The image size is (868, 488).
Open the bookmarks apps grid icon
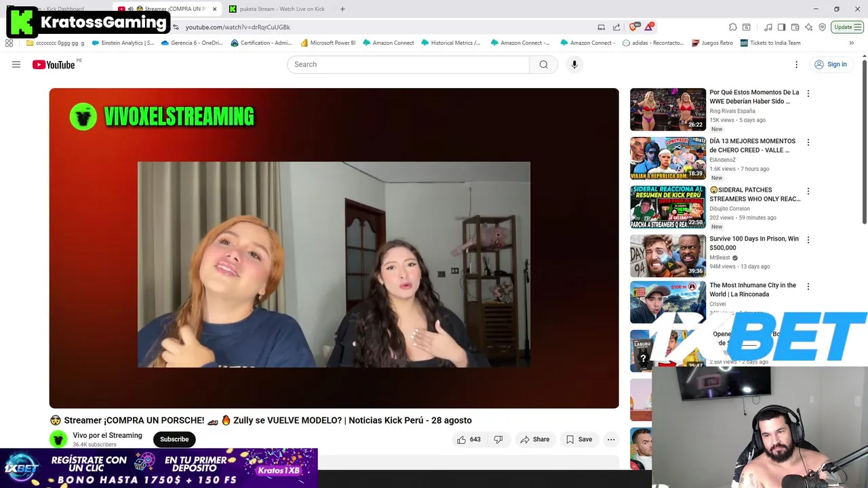tap(9, 43)
